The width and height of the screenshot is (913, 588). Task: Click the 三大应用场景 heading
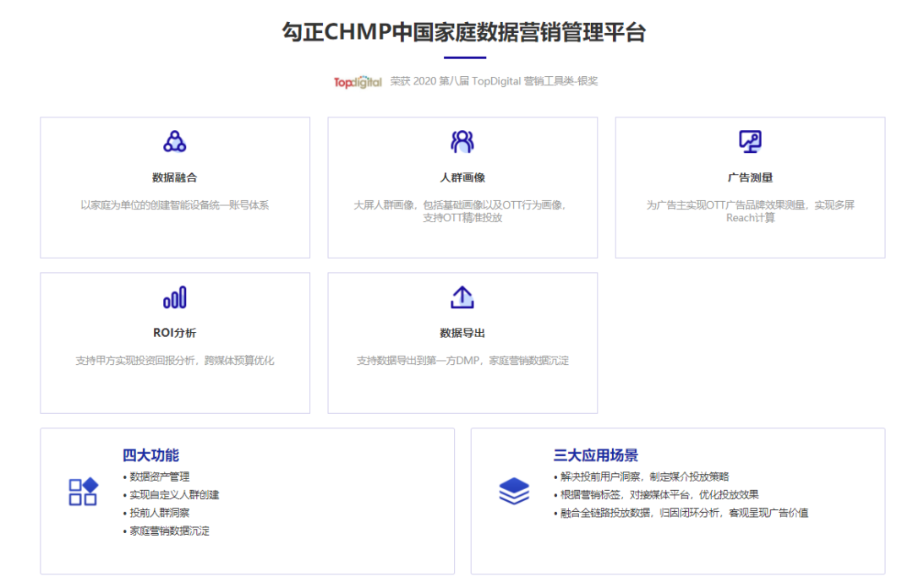pos(596,455)
